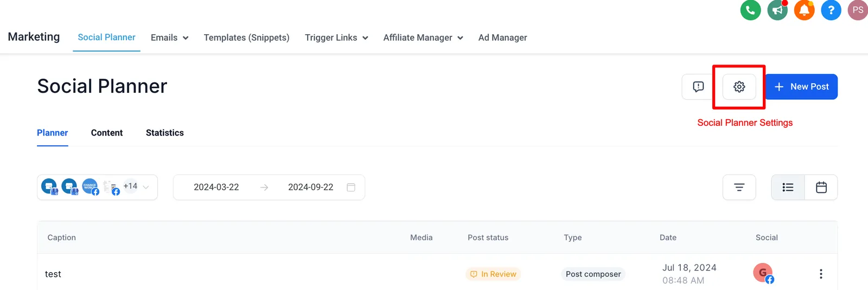The height and width of the screenshot is (290, 868).
Task: Click the blue help question mark icon
Action: [x=831, y=10]
